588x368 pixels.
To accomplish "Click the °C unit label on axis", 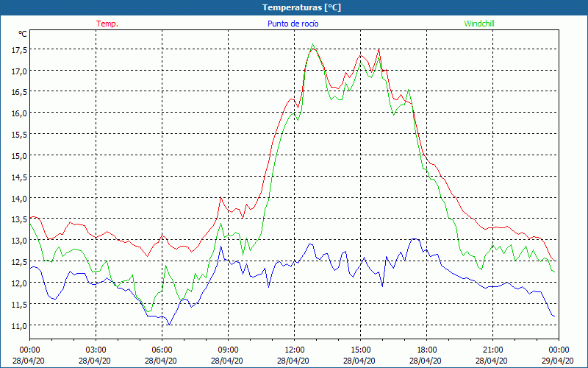I will (23, 34).
